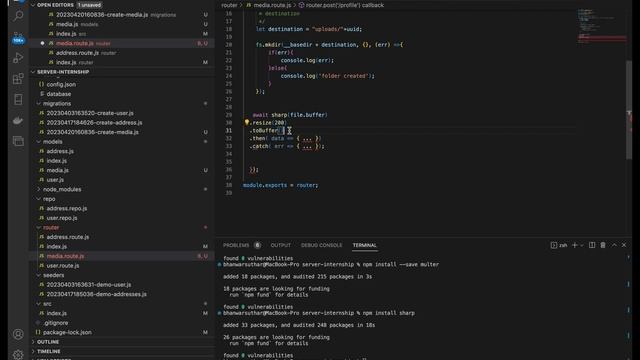Open the Search view in activity bar
The width and height of the screenshot is (640, 360).
point(18,16)
